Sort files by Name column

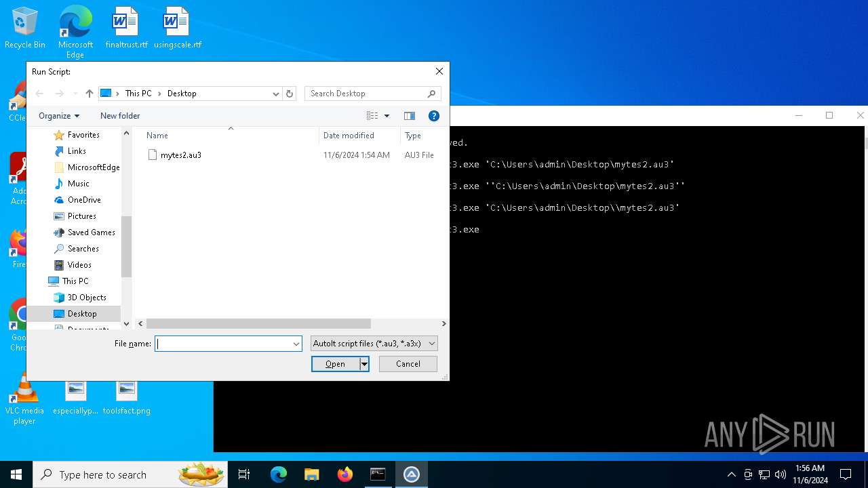tap(157, 136)
